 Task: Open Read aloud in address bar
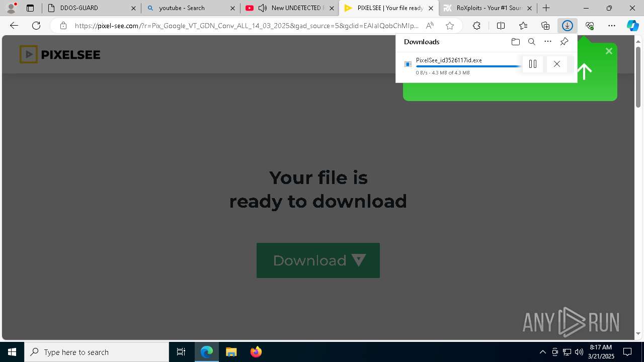tap(430, 26)
